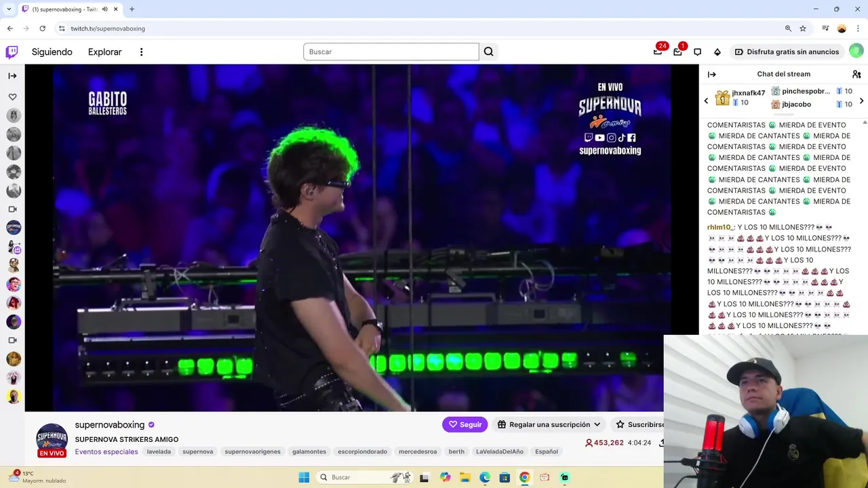Open the three-dot more menu next to Explorar
The image size is (868, 488).
141,52
